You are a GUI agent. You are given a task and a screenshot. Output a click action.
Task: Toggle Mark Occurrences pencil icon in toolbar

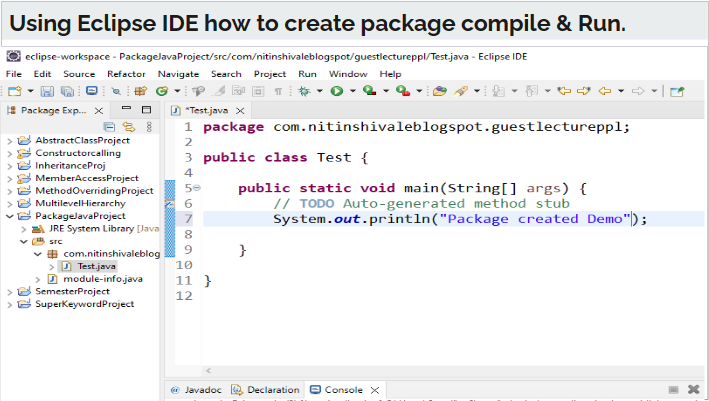[x=219, y=91]
